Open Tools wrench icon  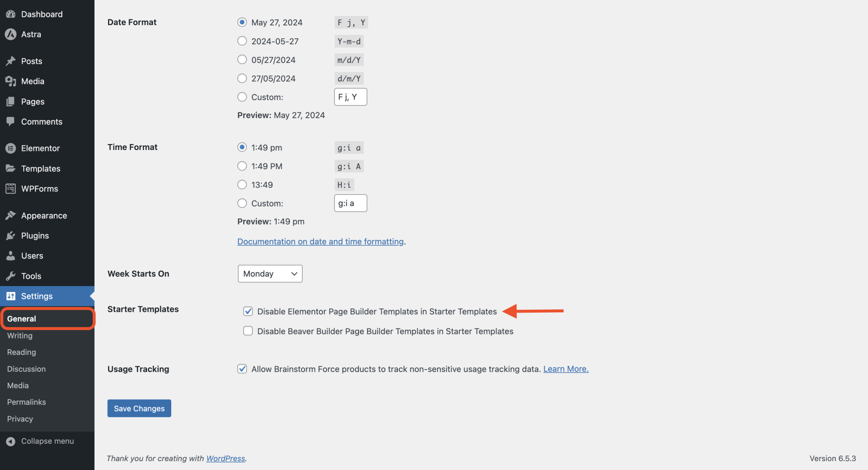11,276
